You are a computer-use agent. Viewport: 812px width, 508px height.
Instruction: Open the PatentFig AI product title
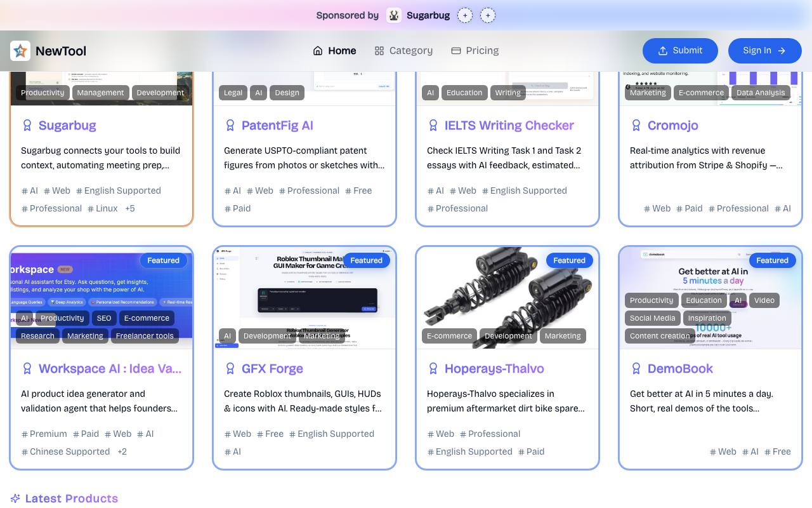coord(277,126)
